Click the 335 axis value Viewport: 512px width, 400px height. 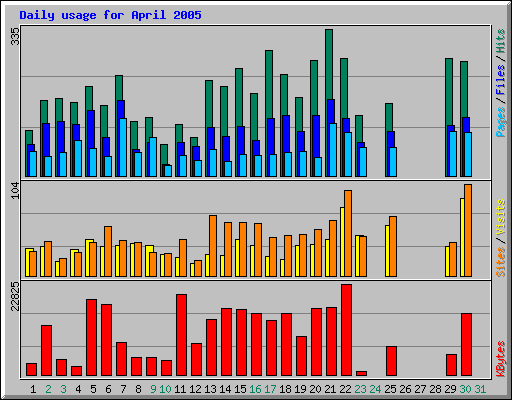pyautogui.click(x=15, y=36)
